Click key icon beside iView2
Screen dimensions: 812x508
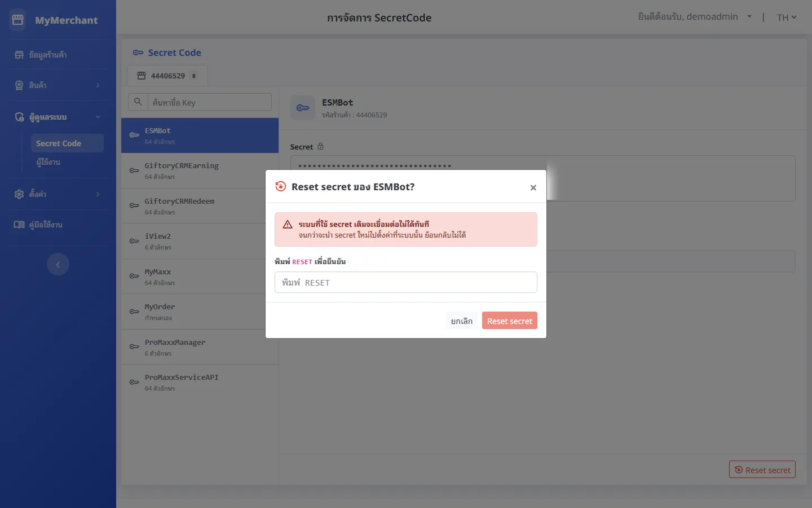(x=134, y=241)
